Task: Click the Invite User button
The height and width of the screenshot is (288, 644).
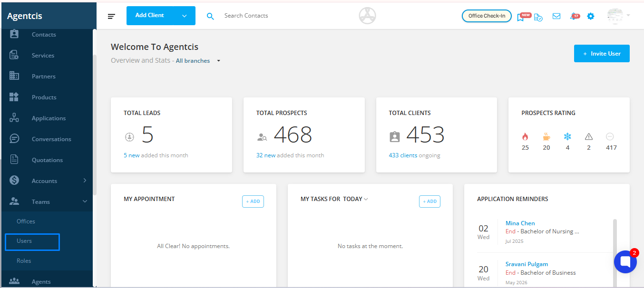Action: 602,54
